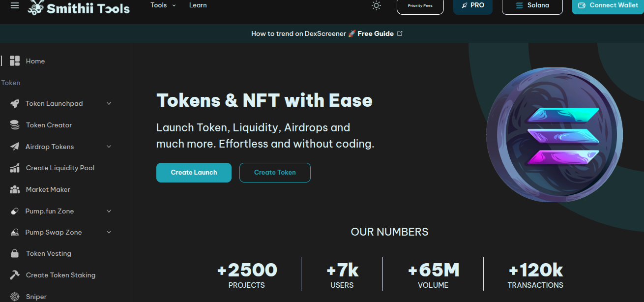Click the Airdrop Tokens paper plane icon

[15, 147]
